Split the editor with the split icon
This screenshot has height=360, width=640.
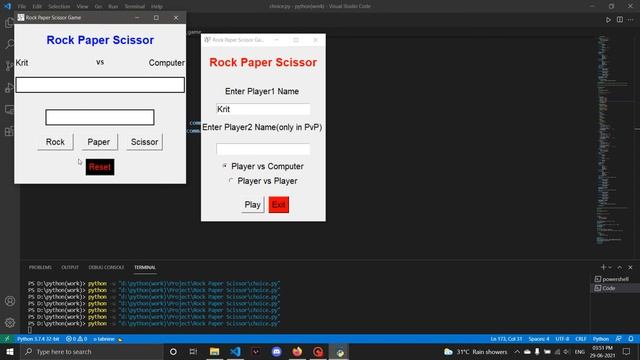click(x=620, y=20)
